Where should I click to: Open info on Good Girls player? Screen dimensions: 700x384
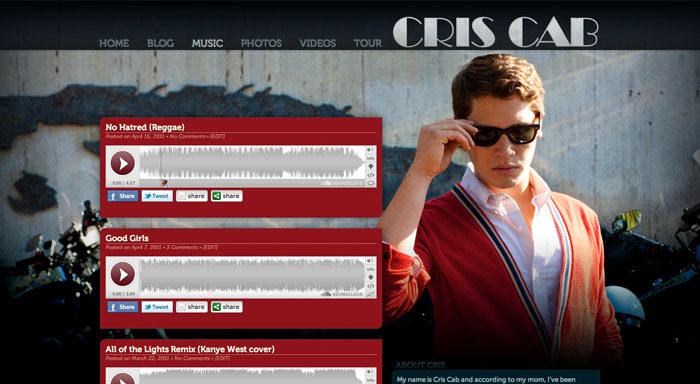coord(371,269)
